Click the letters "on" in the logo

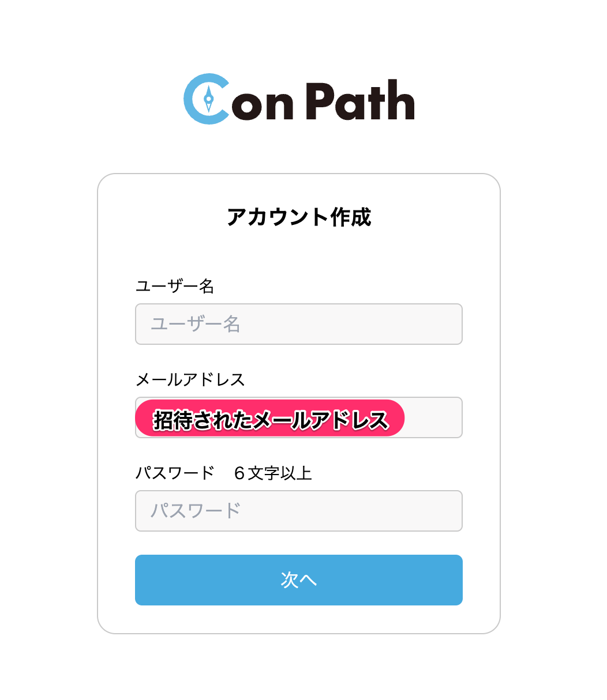pyautogui.click(x=263, y=105)
